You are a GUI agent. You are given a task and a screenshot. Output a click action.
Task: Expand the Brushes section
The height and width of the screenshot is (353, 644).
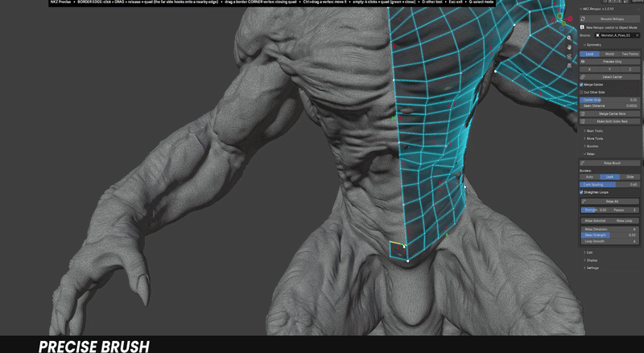tap(591, 146)
